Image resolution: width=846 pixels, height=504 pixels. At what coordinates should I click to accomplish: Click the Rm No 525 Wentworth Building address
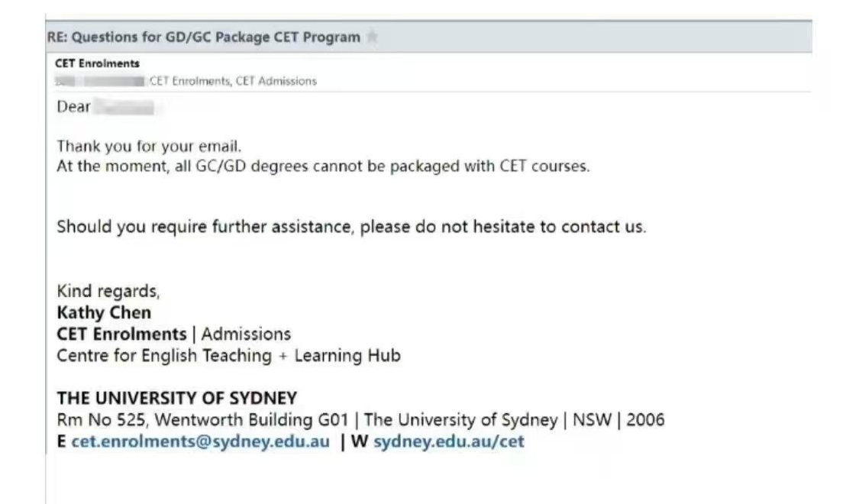tap(360, 420)
